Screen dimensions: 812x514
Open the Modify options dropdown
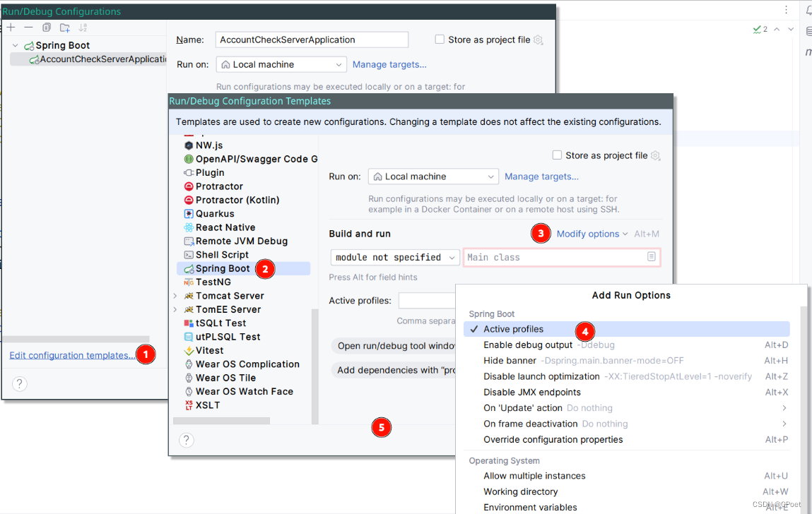[x=592, y=234]
